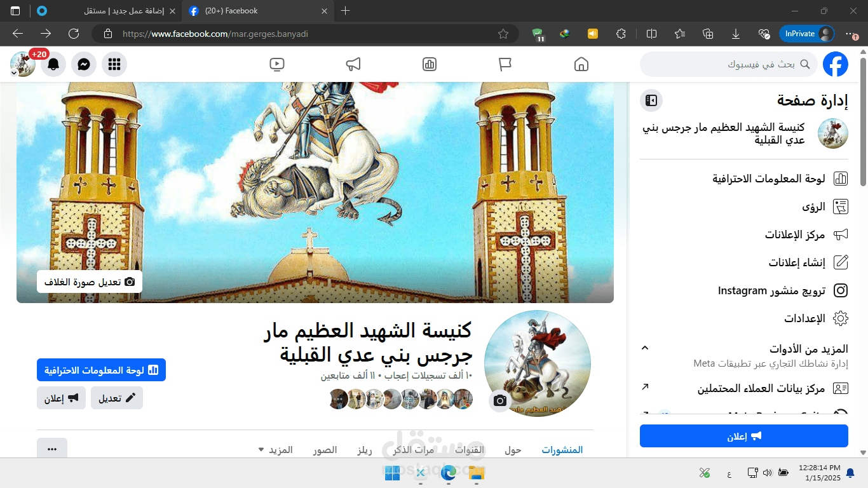Viewport: 868px width, 488px height.
Task: Open Windows notification bell in tray
Action: coord(850,473)
